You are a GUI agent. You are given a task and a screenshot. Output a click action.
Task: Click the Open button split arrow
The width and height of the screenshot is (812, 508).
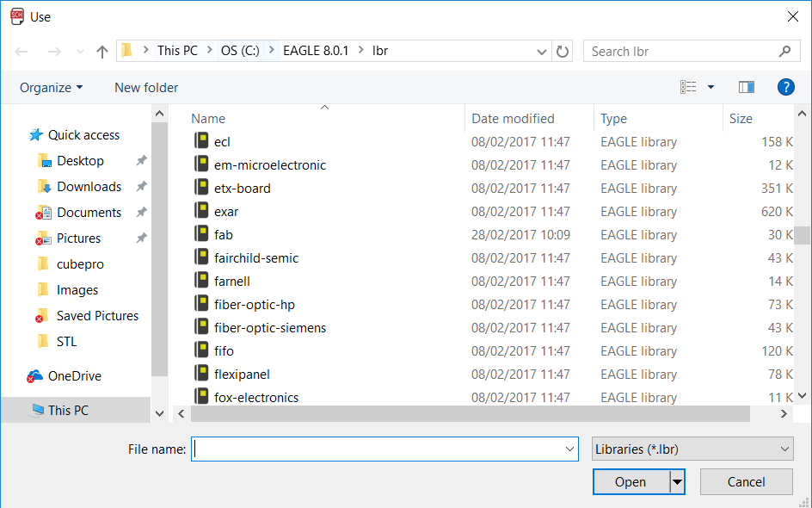tap(677, 482)
